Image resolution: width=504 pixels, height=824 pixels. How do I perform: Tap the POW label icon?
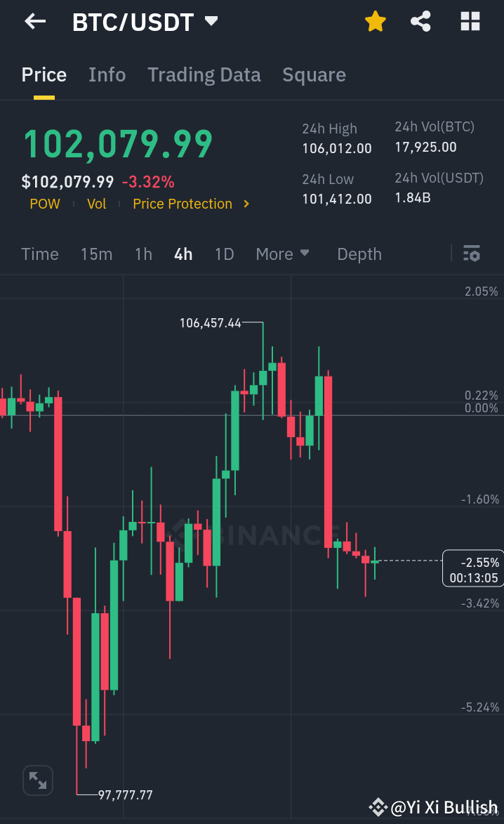44,204
